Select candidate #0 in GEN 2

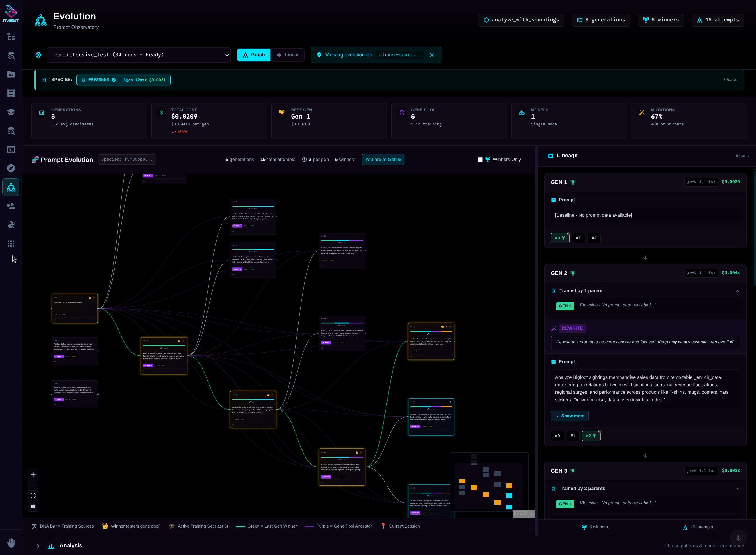coord(557,436)
